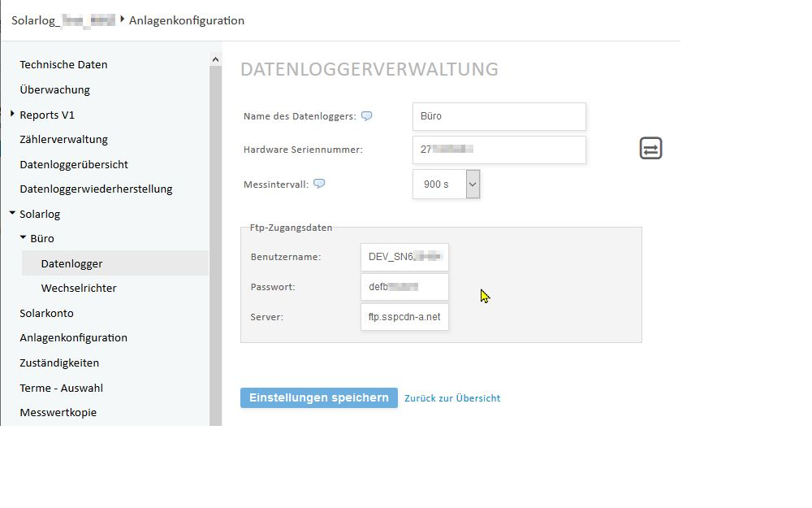Select the Datenlogger tree item
The width and height of the screenshot is (812, 508).
[115, 263]
